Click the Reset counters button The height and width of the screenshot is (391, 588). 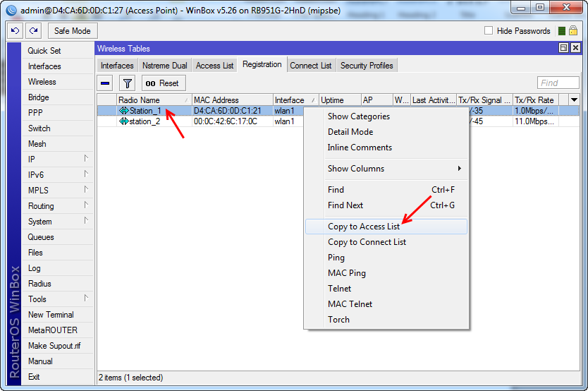(164, 83)
